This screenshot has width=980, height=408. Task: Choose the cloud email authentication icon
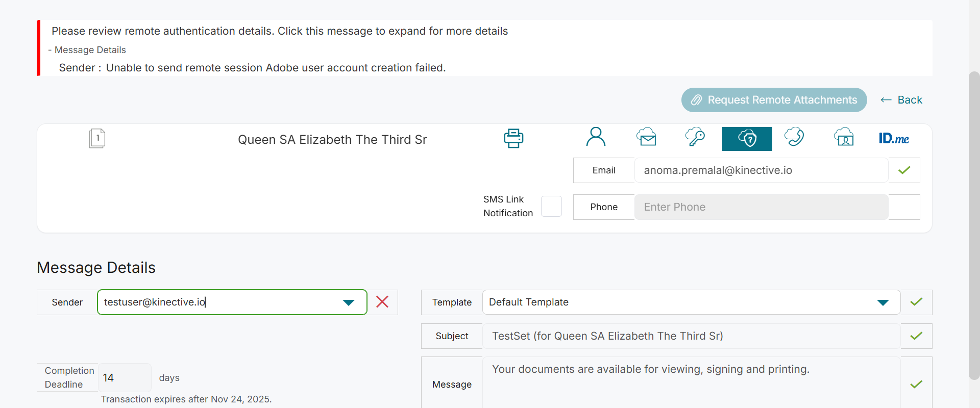[646, 138]
